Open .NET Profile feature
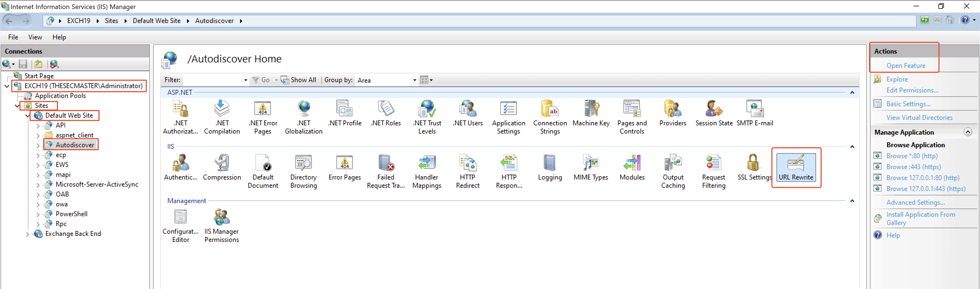This screenshot has width=980, height=289. click(344, 114)
